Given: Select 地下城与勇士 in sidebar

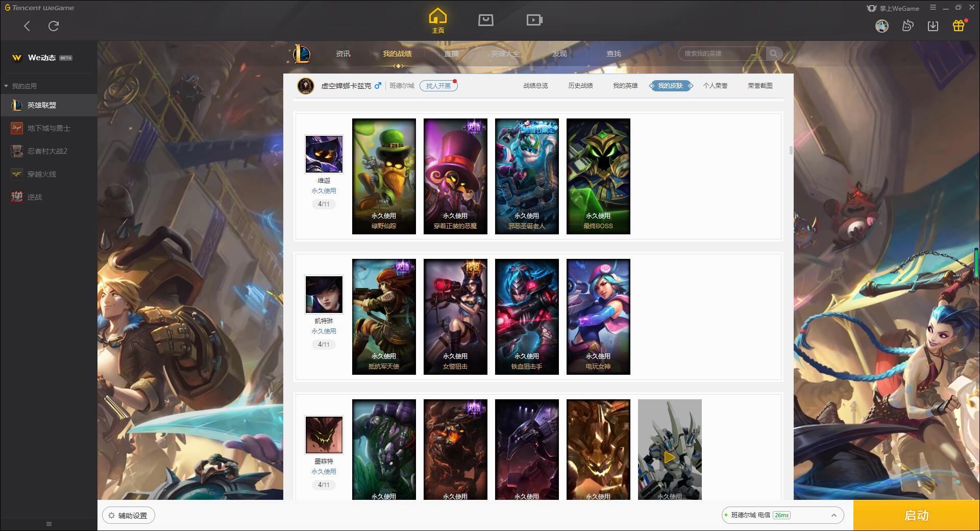Looking at the screenshot, I should pyautogui.click(x=48, y=128).
